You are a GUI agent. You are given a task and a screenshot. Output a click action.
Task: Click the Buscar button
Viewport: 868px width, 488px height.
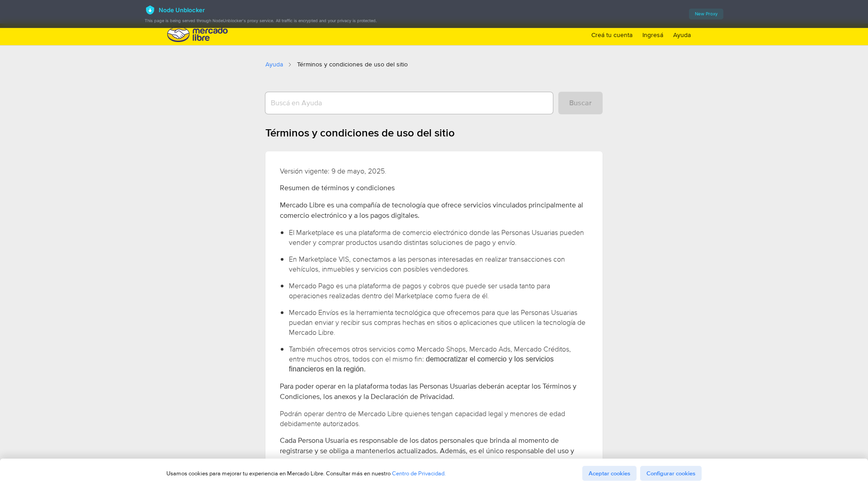(x=580, y=103)
